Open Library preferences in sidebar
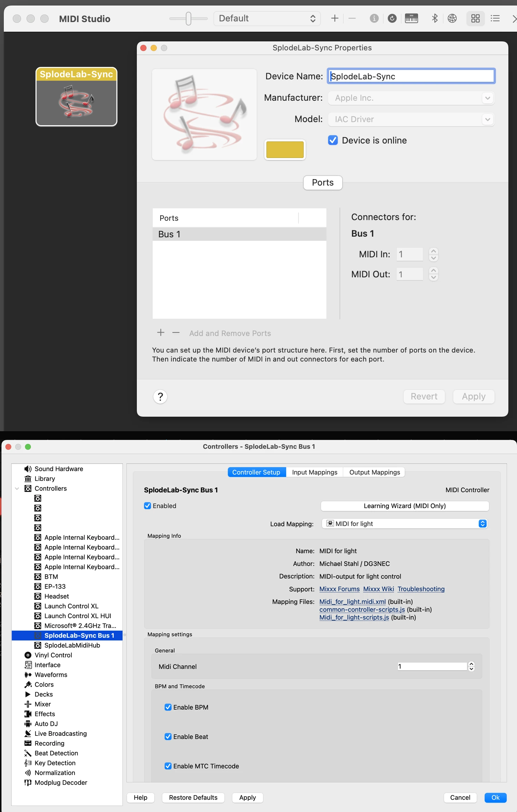517x812 pixels. coord(44,478)
